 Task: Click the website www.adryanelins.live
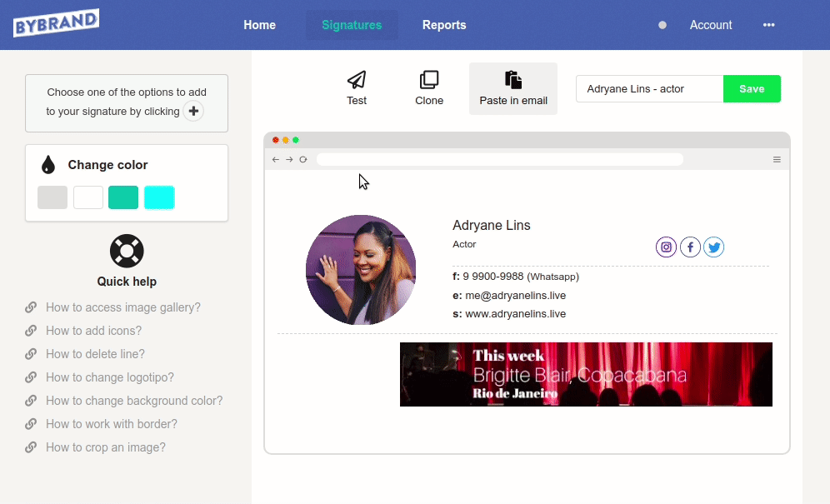click(x=516, y=314)
